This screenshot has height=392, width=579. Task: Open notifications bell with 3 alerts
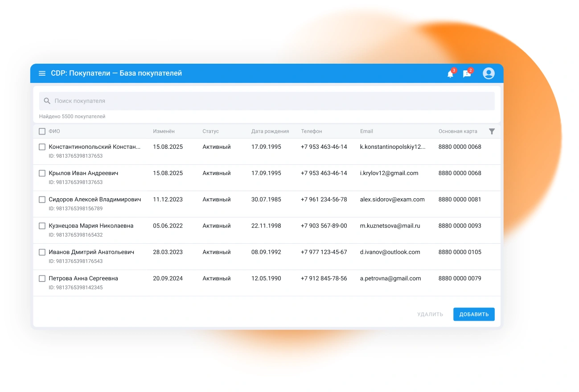point(450,74)
